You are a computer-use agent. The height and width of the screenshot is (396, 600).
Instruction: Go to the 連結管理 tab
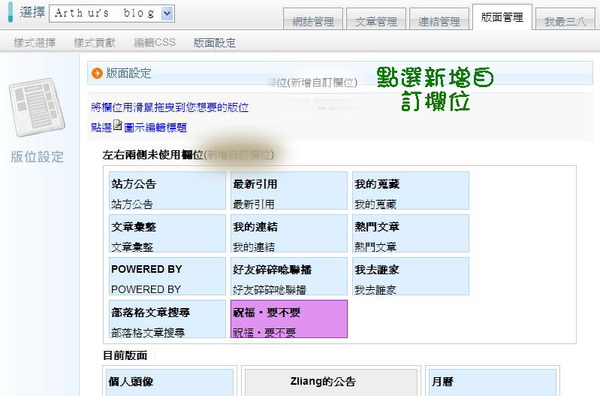439,20
